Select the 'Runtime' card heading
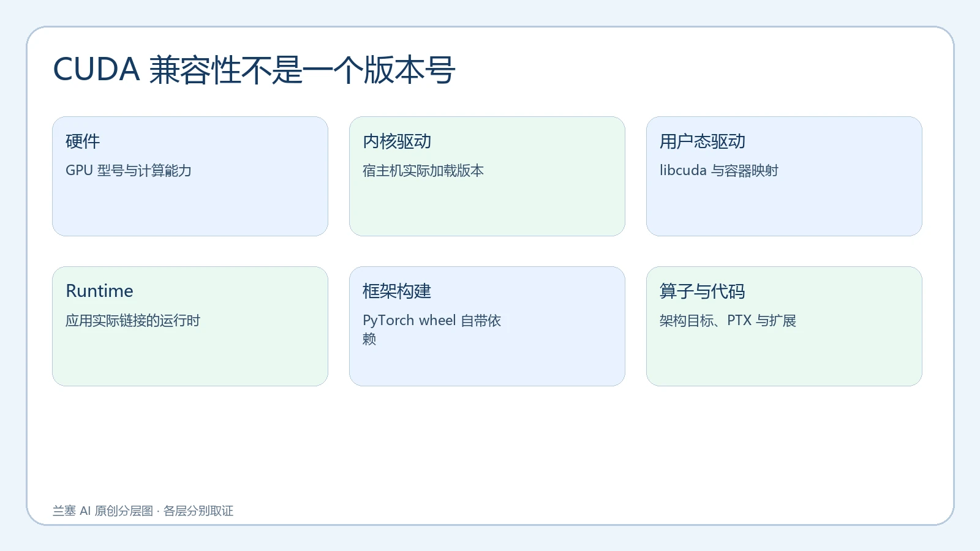The image size is (980, 551). (99, 291)
